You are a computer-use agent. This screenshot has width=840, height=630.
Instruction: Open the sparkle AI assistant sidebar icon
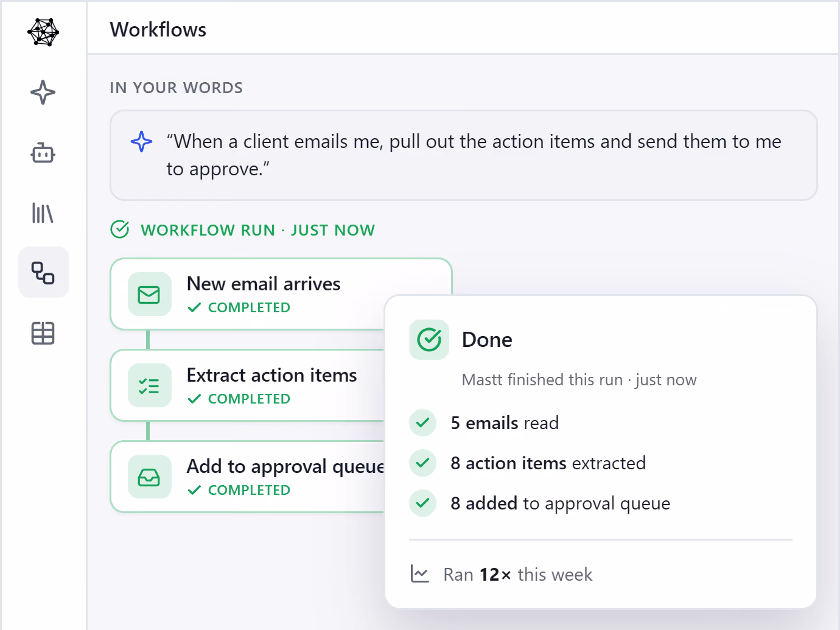[x=43, y=93]
